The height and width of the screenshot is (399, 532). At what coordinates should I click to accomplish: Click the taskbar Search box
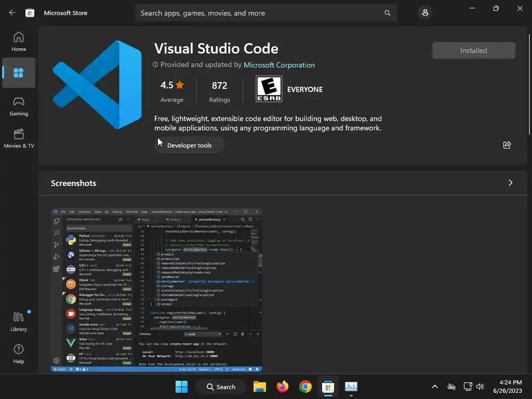[x=221, y=387]
